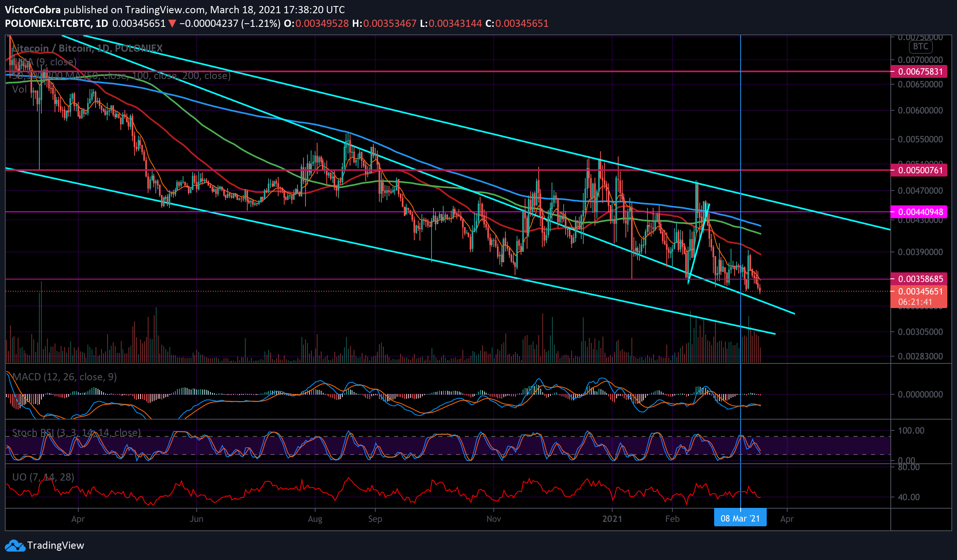The width and height of the screenshot is (957, 560).
Task: Select the magenta 0.00440948 price label
Action: pos(919,212)
